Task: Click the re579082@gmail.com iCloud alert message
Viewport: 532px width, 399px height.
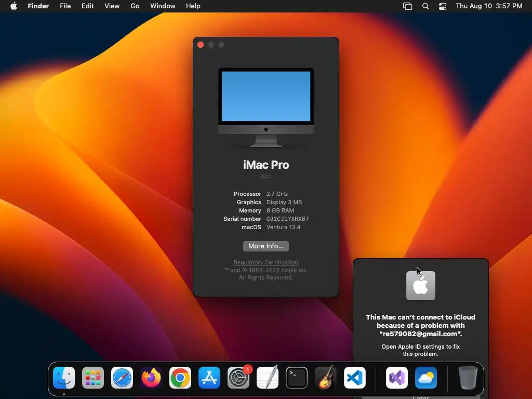Action: point(421,326)
